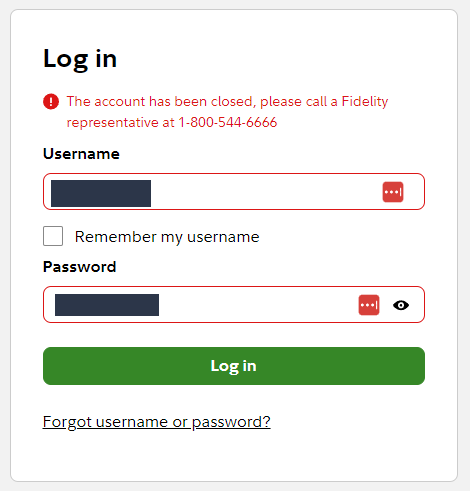This screenshot has width=470, height=491.
Task: Open password manager icon in Password field
Action: point(369,305)
